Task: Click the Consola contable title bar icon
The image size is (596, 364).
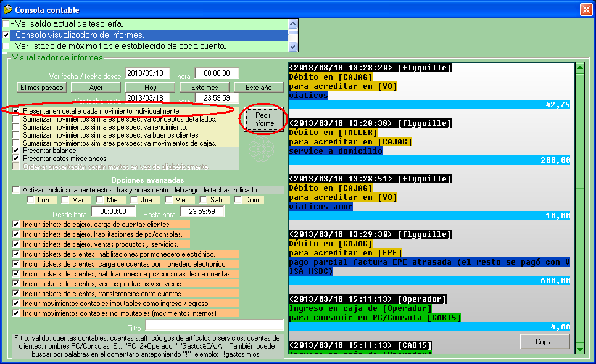Action: tap(7, 9)
